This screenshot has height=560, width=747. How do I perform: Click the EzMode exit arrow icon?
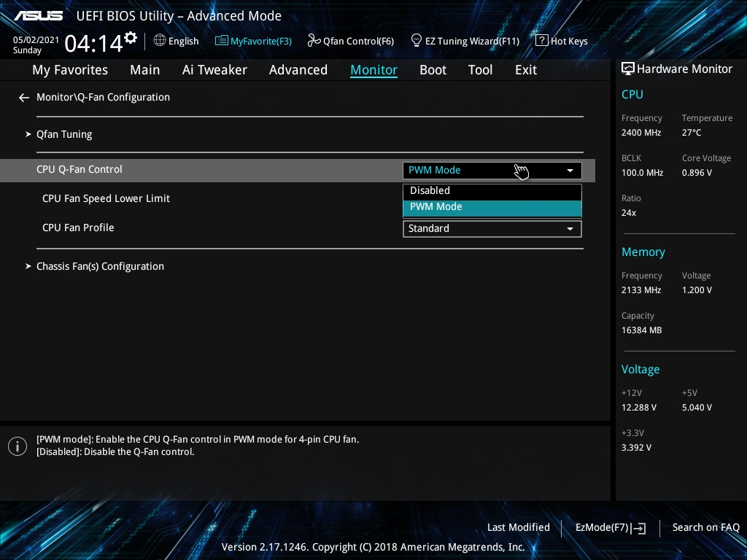point(639,528)
